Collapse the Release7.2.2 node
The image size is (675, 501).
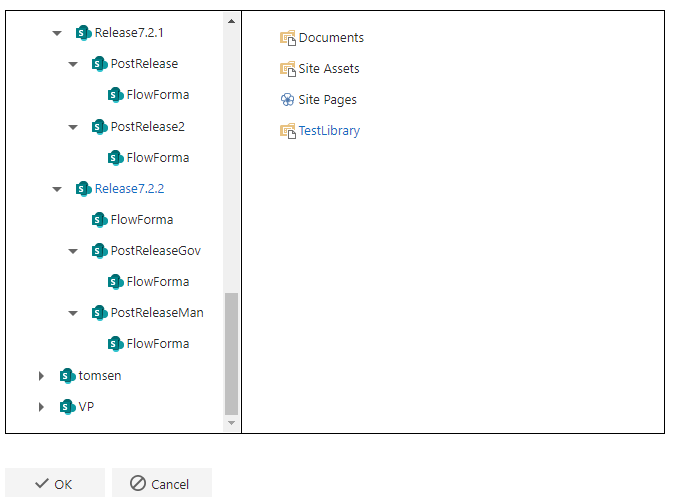click(x=57, y=189)
